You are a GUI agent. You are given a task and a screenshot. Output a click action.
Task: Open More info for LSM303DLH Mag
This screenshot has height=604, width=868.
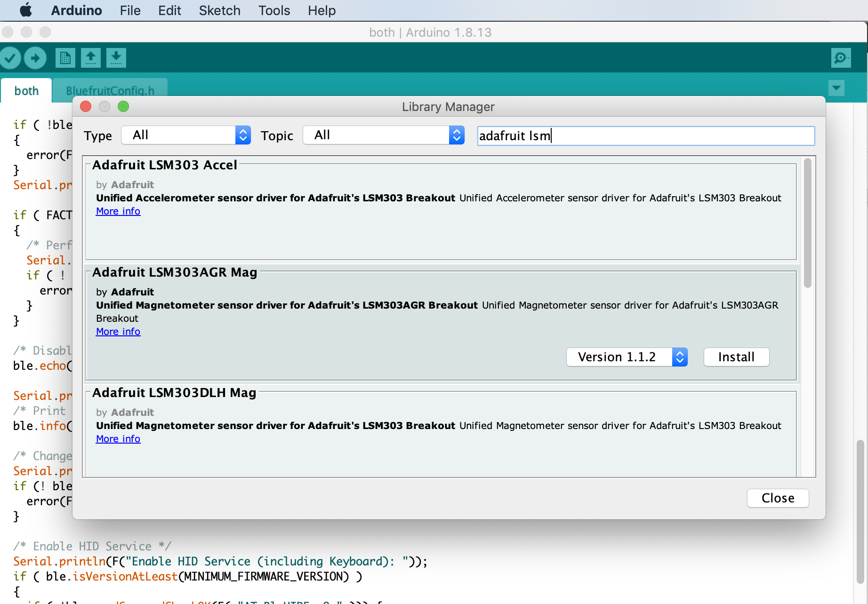118,439
